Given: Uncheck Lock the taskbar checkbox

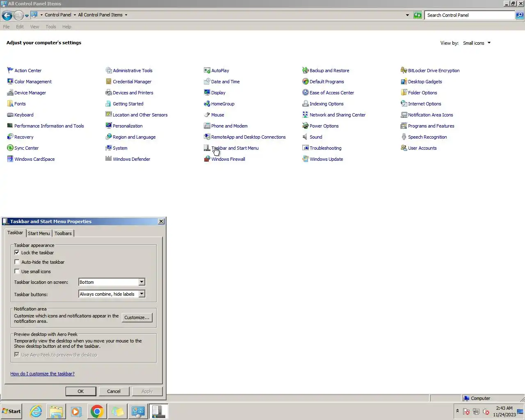Looking at the screenshot, I should (17, 253).
